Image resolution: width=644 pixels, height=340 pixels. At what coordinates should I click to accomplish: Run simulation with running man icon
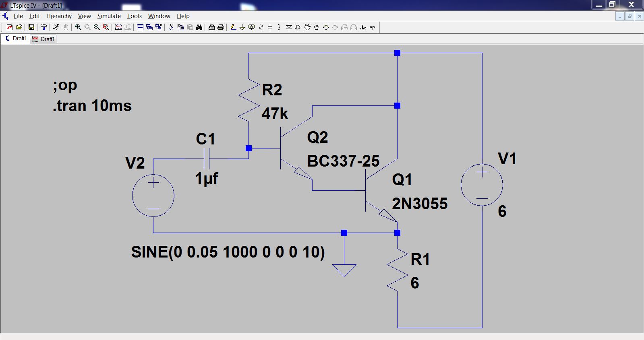[x=56, y=27]
